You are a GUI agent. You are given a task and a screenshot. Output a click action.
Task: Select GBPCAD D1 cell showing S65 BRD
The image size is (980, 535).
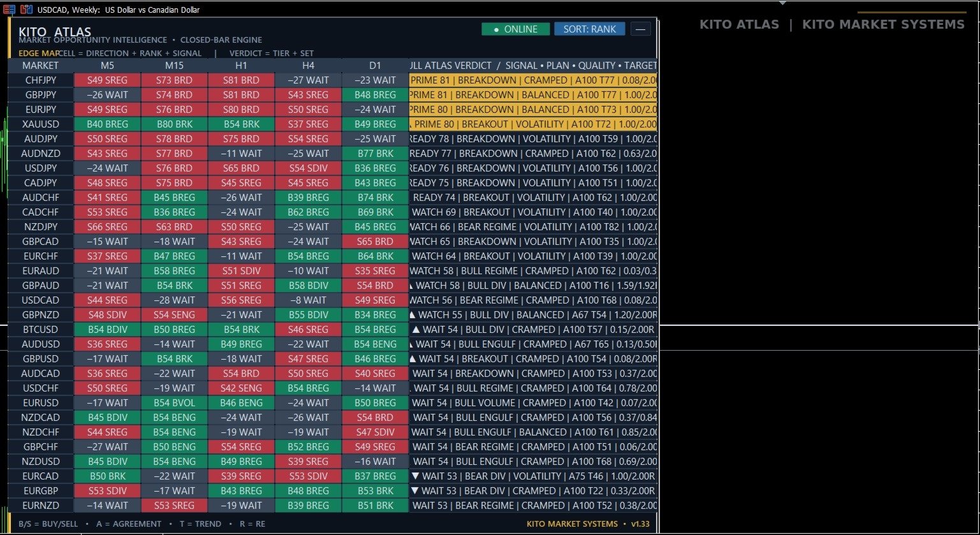click(x=375, y=242)
